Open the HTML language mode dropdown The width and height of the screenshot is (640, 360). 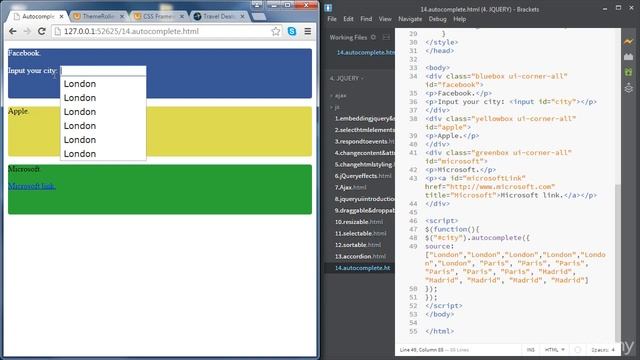(x=555, y=350)
